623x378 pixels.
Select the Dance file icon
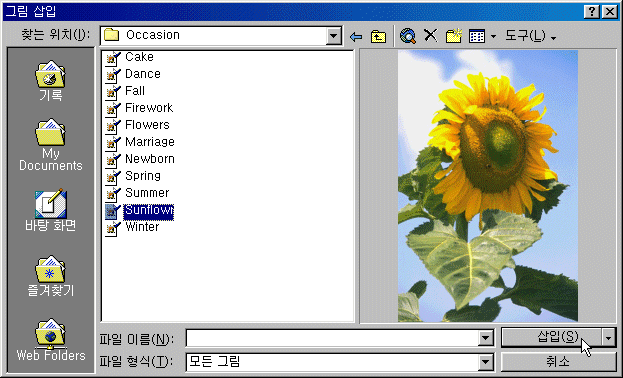(x=112, y=75)
